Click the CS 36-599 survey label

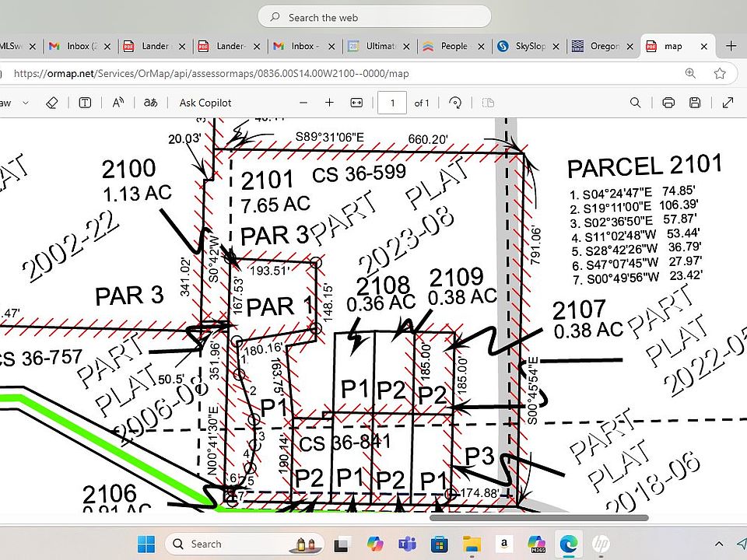pyautogui.click(x=359, y=173)
